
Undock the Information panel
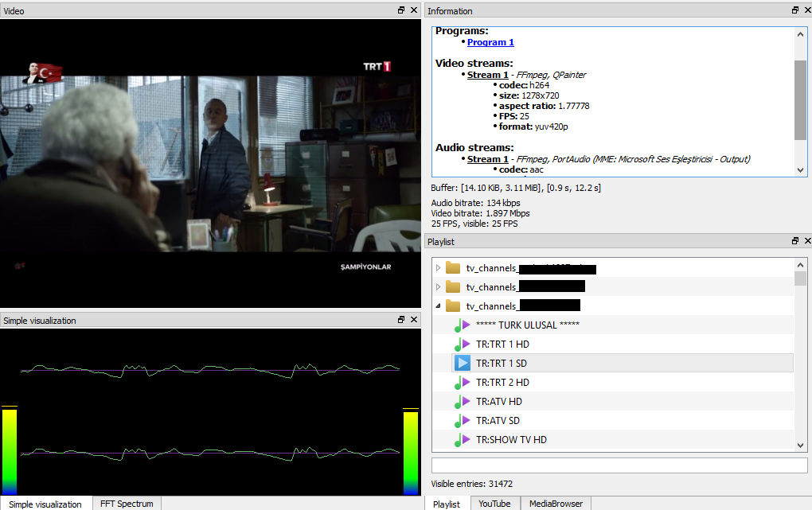[795, 10]
